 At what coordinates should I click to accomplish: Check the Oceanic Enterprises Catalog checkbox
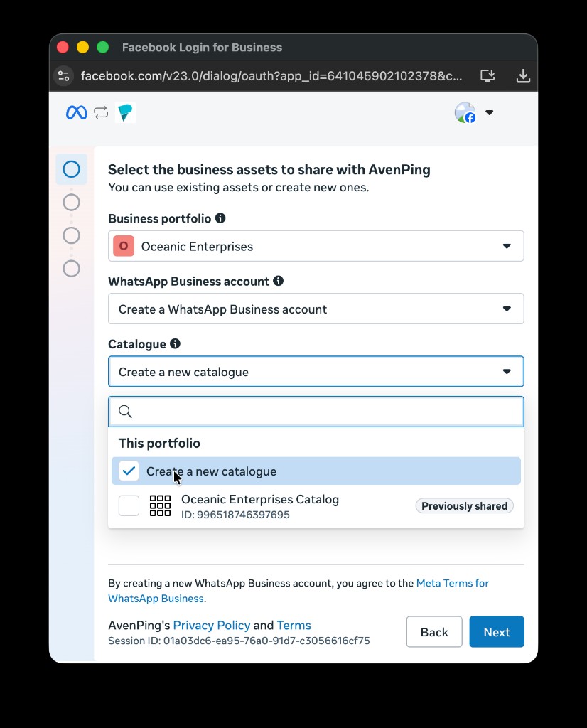129,505
